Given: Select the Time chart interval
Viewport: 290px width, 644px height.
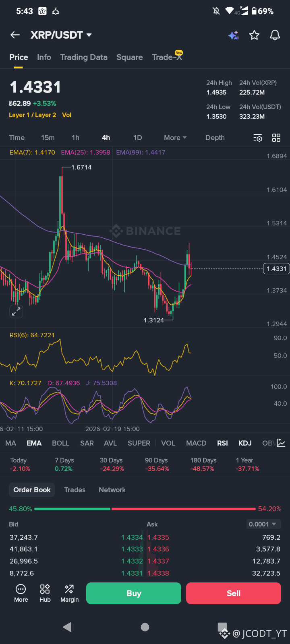Looking at the screenshot, I should (17, 138).
